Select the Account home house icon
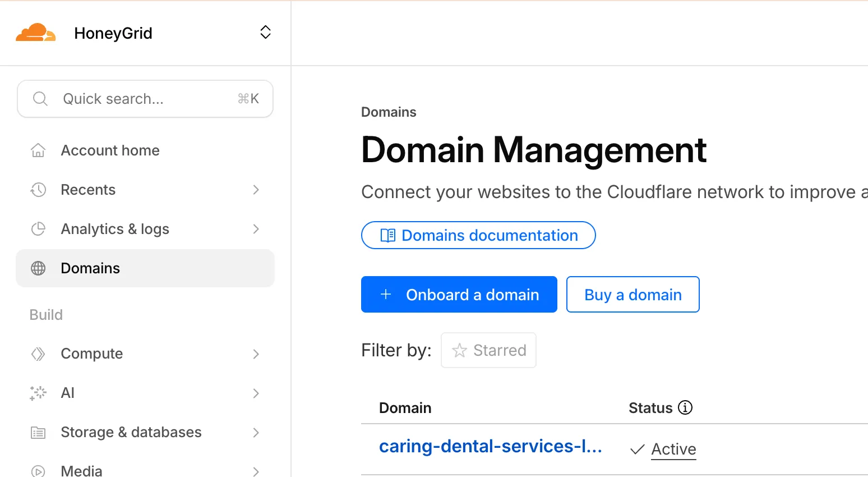Viewport: 868px width, 477px height. 38,150
